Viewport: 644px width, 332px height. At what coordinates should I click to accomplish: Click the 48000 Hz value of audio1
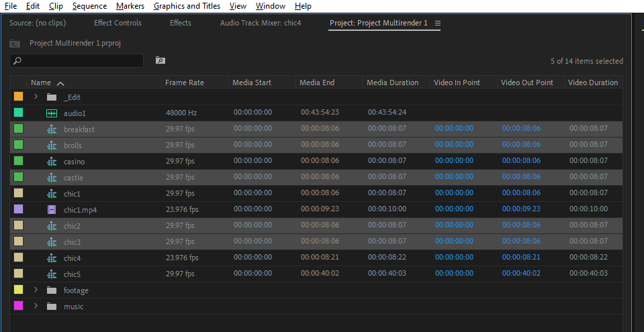180,113
